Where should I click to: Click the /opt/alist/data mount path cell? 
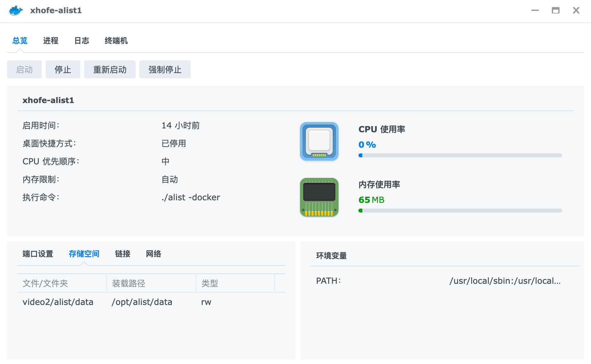142,302
